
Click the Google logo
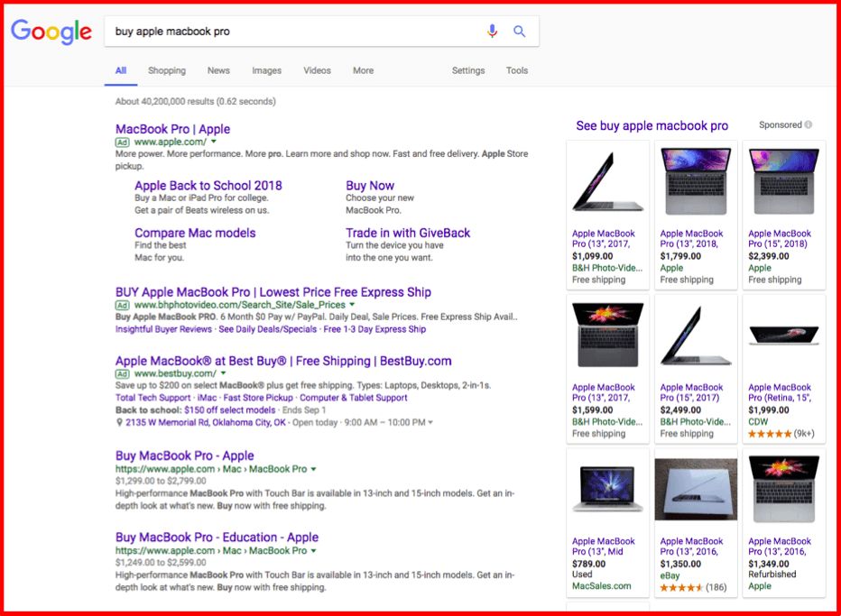pos(51,30)
